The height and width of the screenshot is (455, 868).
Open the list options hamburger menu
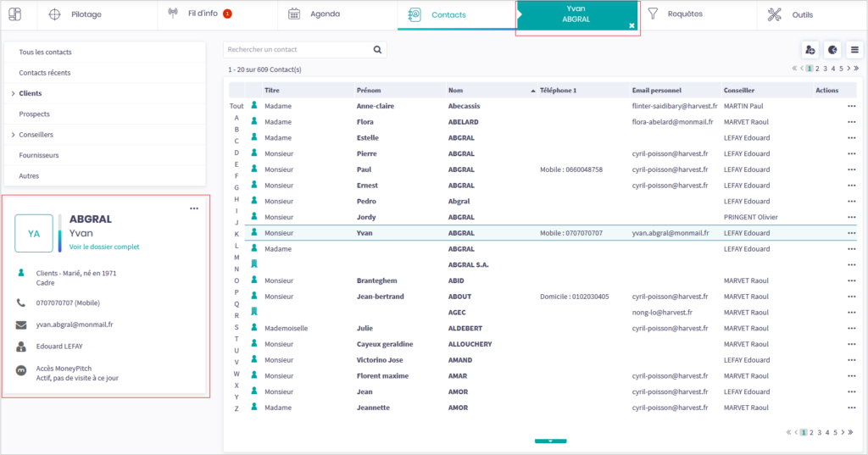pos(854,50)
